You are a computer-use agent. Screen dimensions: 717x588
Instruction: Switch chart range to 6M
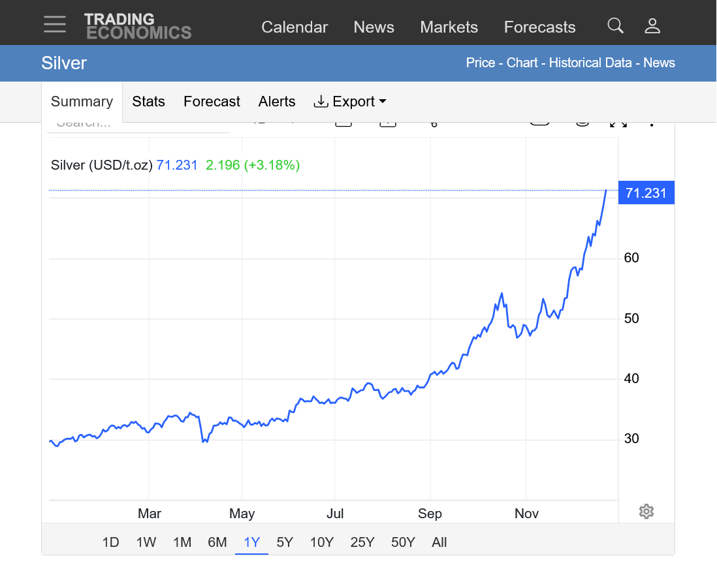[x=217, y=542]
